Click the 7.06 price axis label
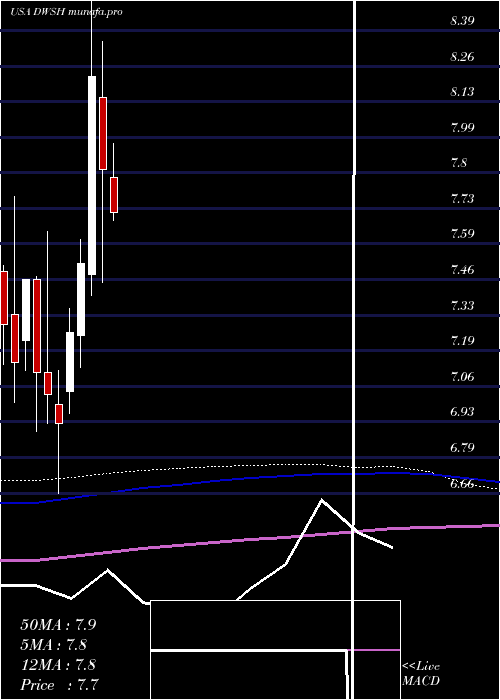The image size is (500, 700). (x=462, y=377)
